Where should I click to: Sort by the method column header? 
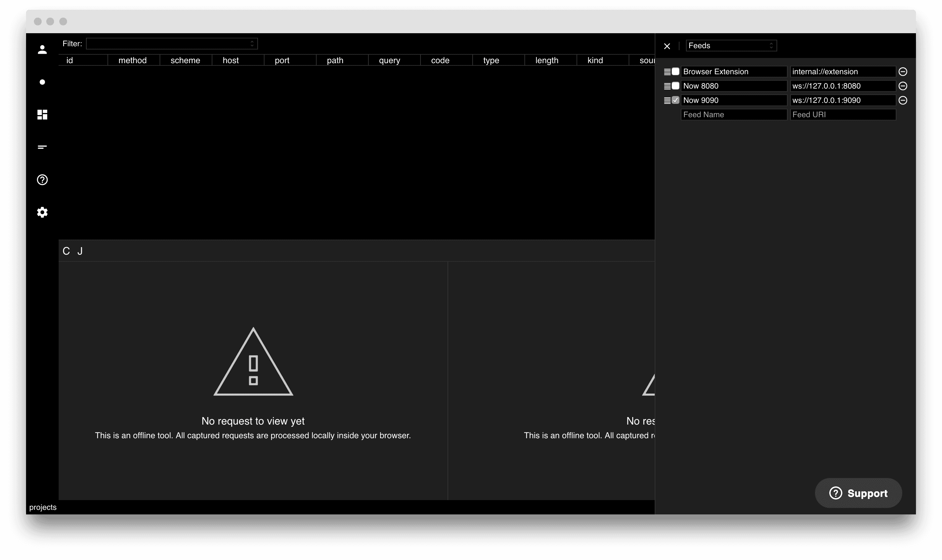134,60
